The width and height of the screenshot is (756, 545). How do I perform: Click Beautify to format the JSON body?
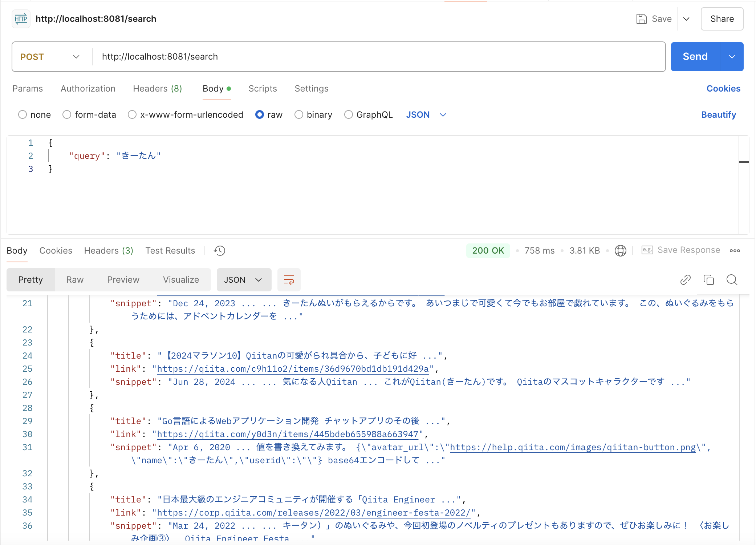click(718, 114)
